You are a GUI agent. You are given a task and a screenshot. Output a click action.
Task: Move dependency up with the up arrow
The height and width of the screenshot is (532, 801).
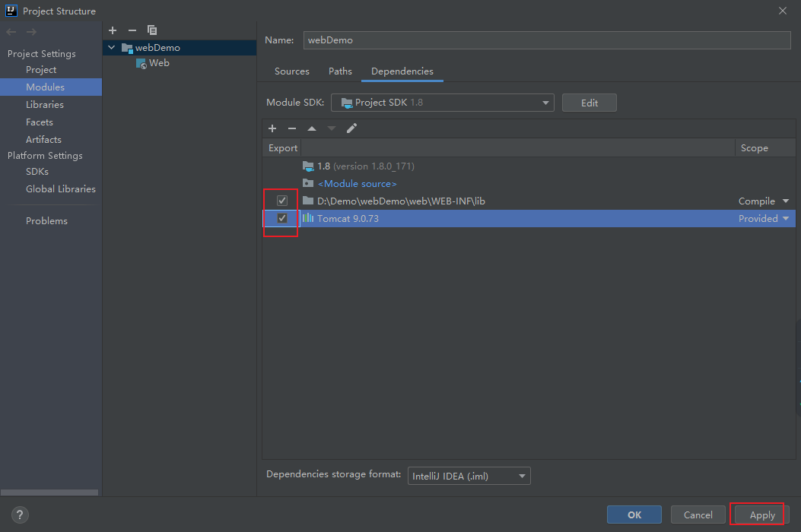click(311, 128)
